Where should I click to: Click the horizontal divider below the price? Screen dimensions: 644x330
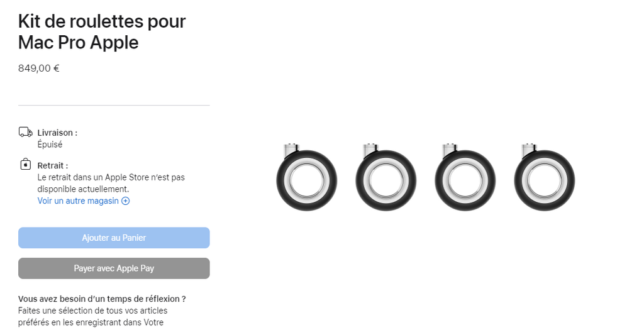pyautogui.click(x=114, y=105)
